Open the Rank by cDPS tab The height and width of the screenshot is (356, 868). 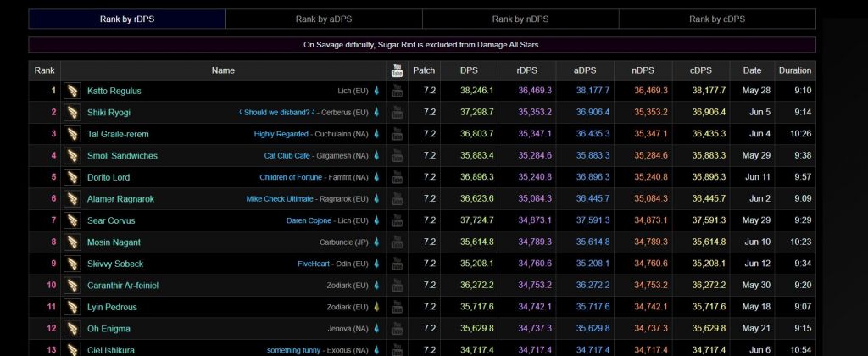coord(717,19)
